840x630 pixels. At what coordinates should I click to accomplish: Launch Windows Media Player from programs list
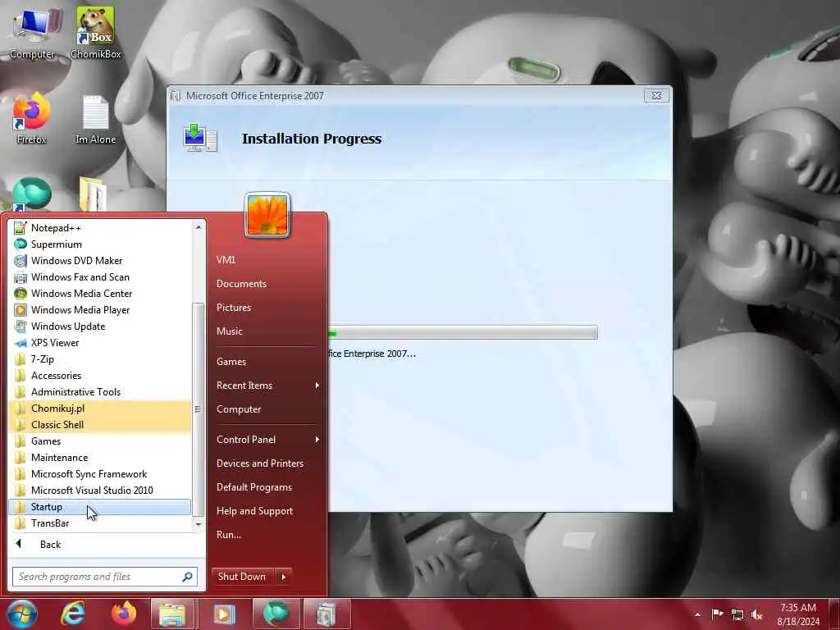tap(99, 310)
